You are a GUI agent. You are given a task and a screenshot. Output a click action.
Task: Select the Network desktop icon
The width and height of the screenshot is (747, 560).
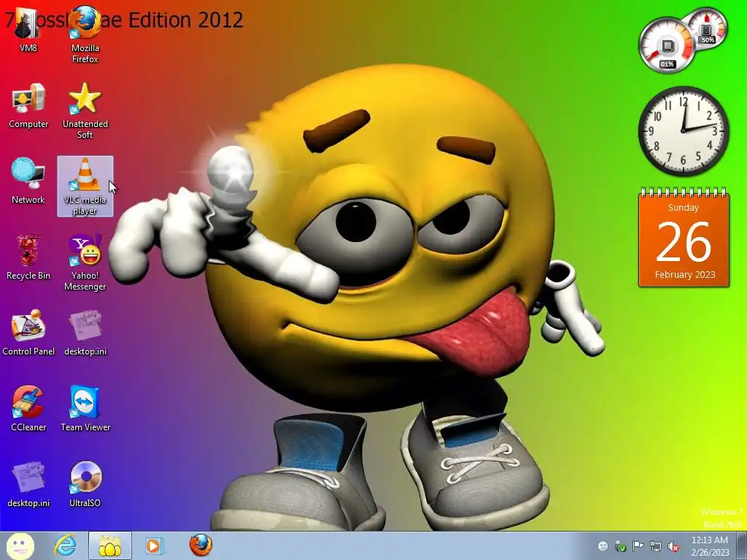click(x=28, y=181)
